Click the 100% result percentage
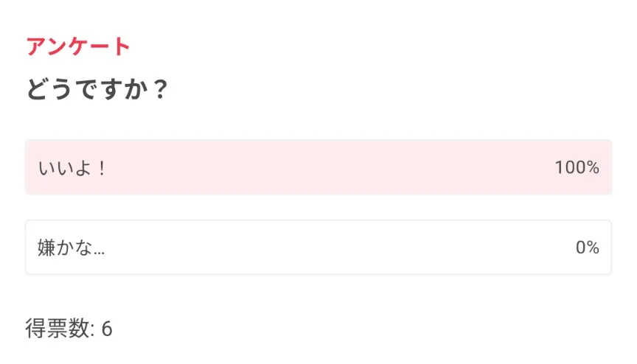Screen dimensions: 637x364 coord(577,167)
